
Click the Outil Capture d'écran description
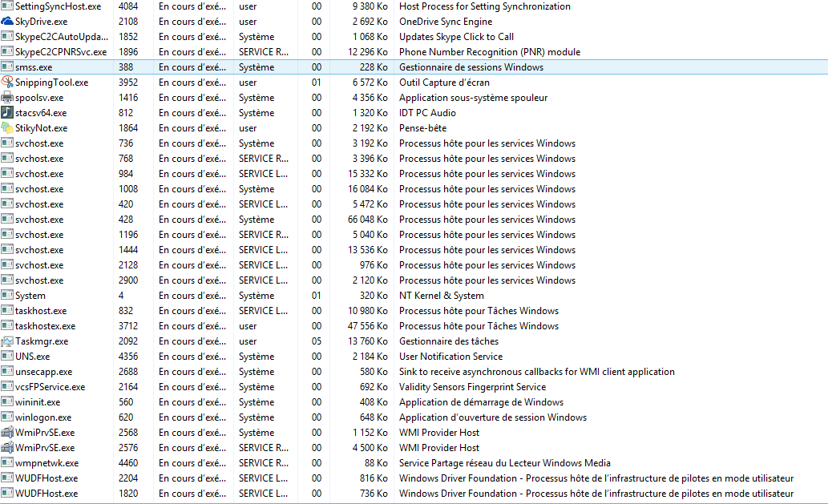(444, 83)
